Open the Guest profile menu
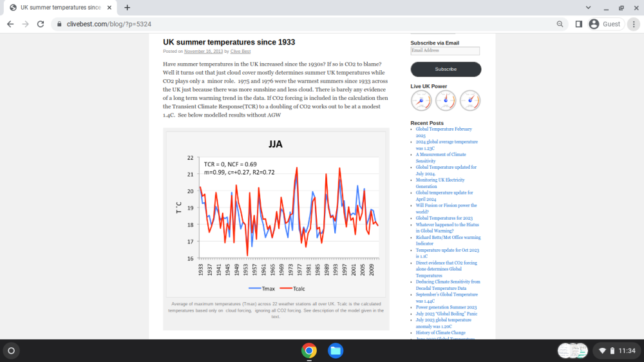The width and height of the screenshot is (644, 362). pos(605,24)
